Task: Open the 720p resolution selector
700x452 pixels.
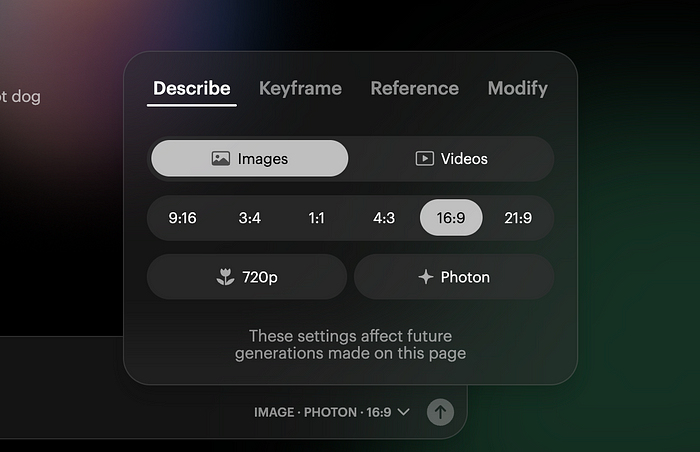Action: (x=247, y=277)
